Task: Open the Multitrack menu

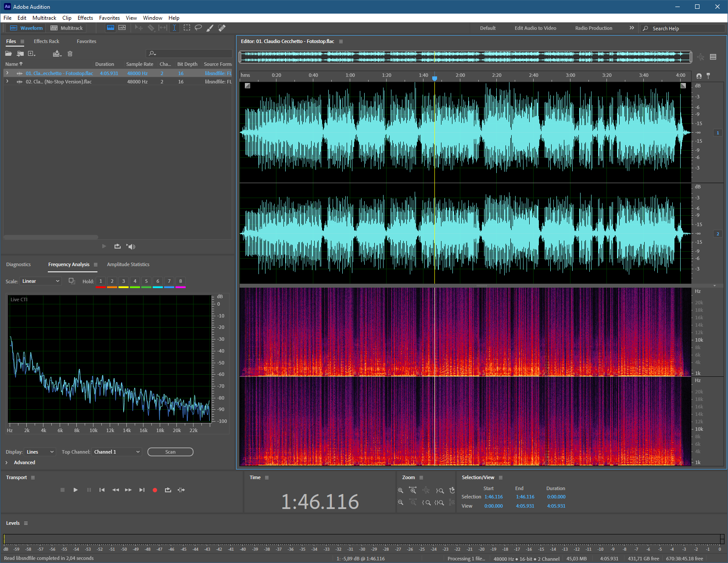Action: coord(44,18)
